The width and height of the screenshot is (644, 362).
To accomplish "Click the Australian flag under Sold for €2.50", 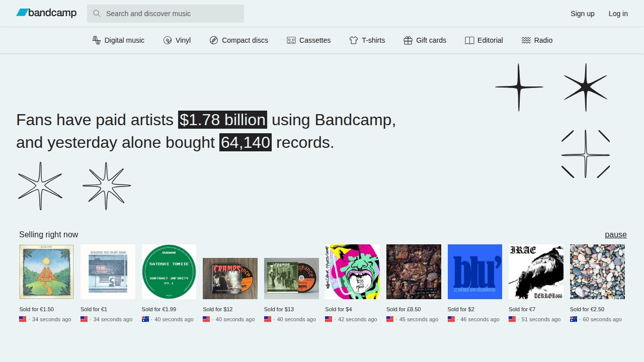I will point(574,319).
